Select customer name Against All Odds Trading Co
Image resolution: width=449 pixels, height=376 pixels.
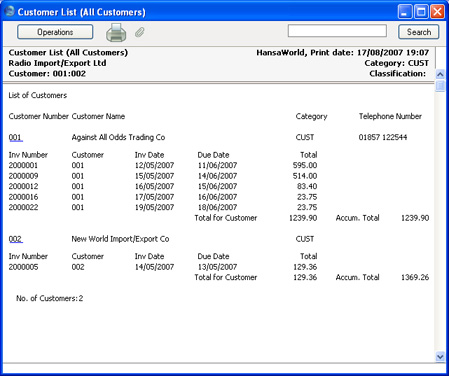pos(118,137)
